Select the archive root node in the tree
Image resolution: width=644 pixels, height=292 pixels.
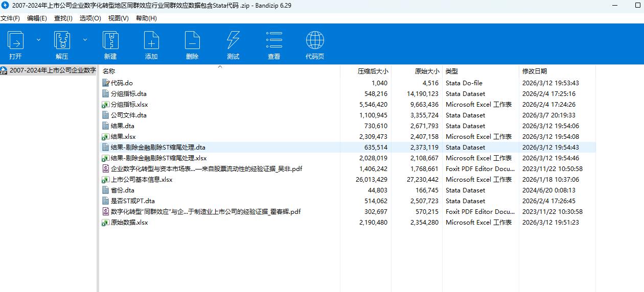click(x=52, y=70)
